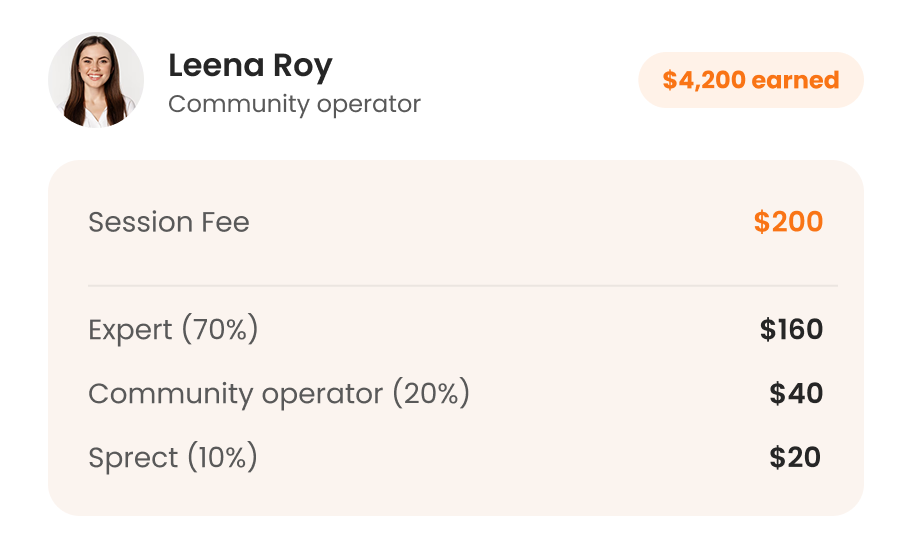This screenshot has height=552, width=912.
Task: Click the Community operator row label in breakdown
Action: pos(235,394)
